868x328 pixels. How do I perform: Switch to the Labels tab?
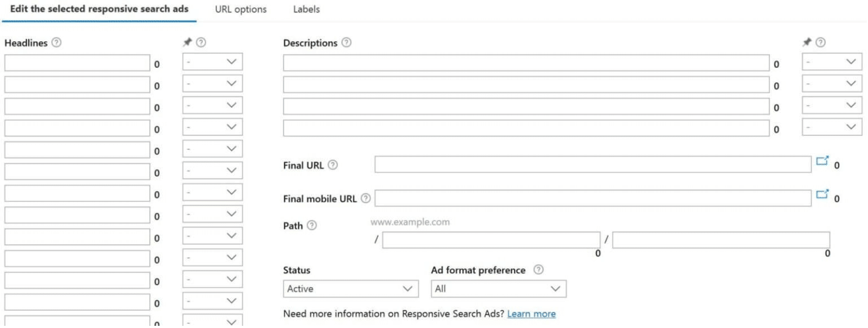click(306, 9)
